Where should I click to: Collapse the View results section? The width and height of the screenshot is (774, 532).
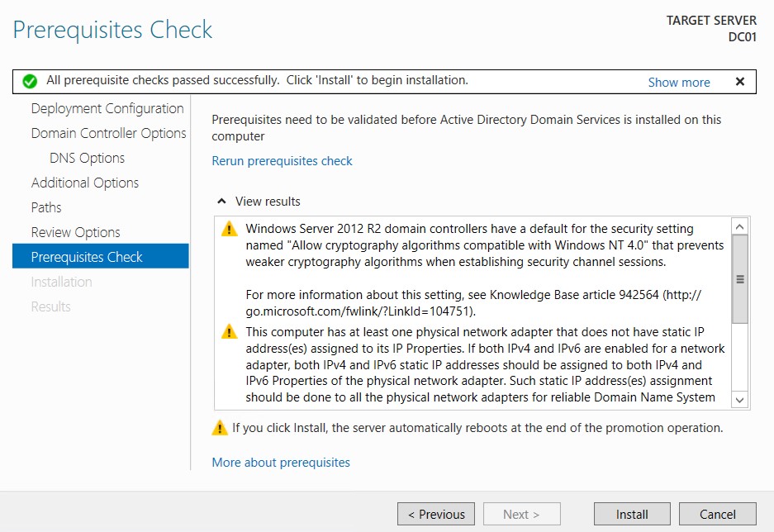click(x=221, y=201)
